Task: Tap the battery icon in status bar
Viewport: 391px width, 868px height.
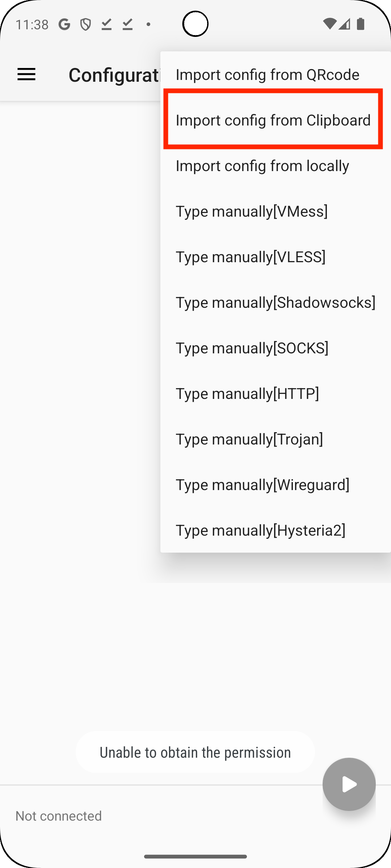Action: (361, 24)
